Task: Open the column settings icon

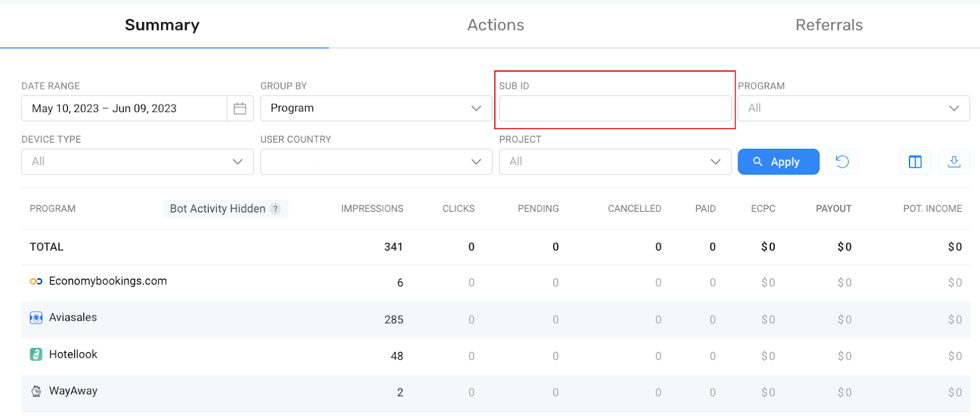Action: tap(915, 162)
